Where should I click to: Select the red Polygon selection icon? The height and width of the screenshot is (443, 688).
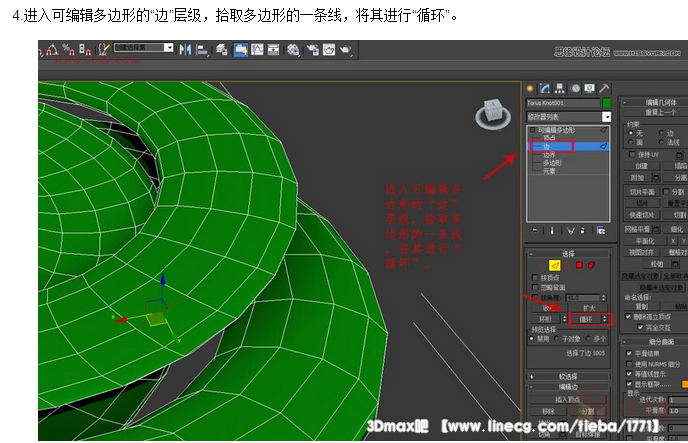[x=579, y=265]
